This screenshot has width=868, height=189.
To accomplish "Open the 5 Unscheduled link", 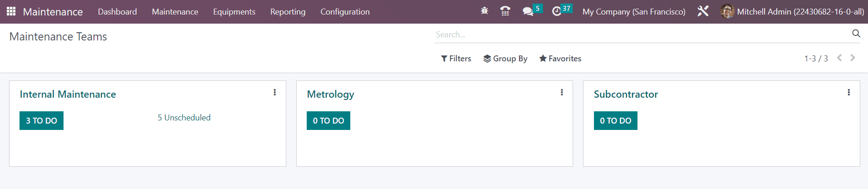I will tap(184, 118).
